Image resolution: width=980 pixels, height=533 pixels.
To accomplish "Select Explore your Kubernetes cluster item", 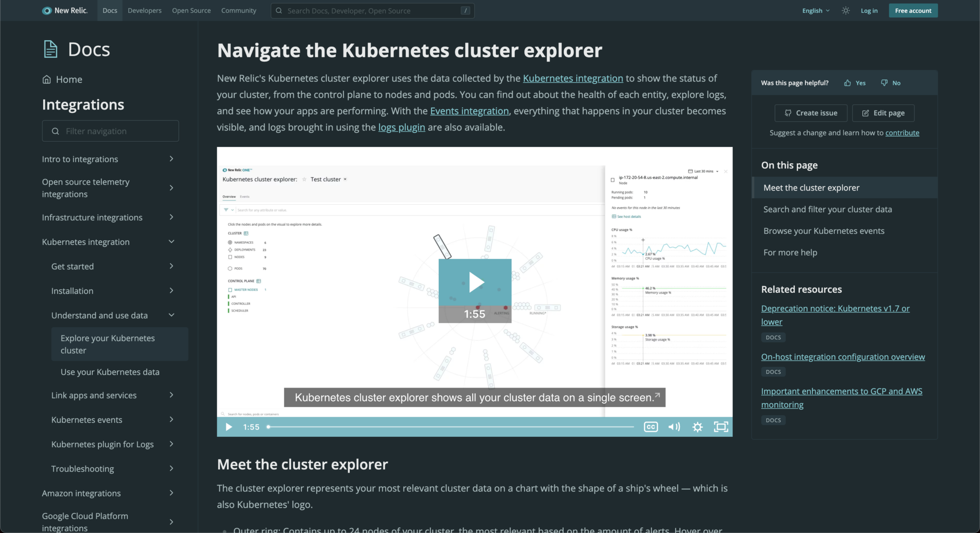I will [x=120, y=344].
